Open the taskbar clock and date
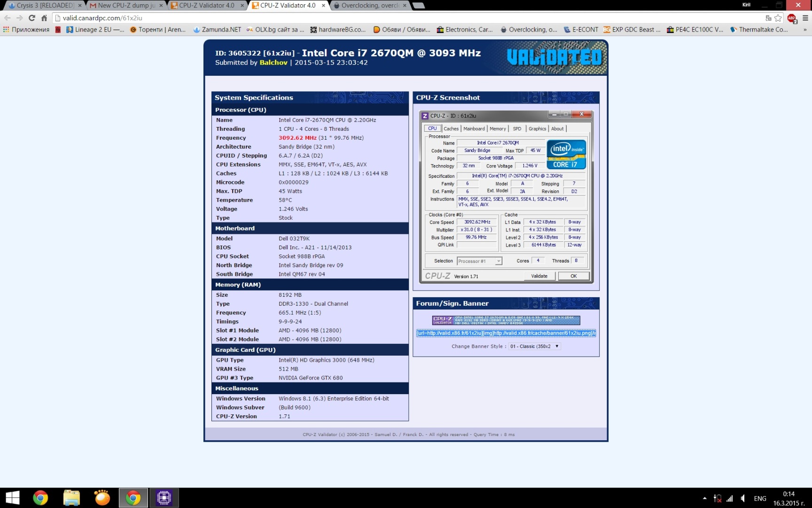Viewport: 812px width, 508px height. 789,498
